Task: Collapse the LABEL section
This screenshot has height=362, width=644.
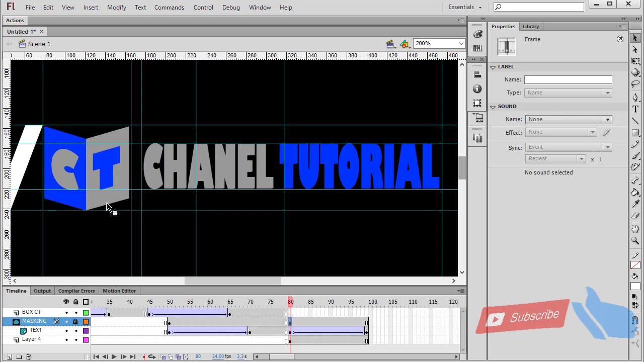Action: (493, 67)
